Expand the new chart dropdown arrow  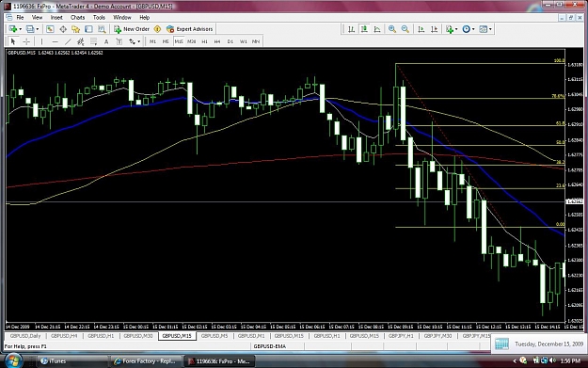click(20, 29)
